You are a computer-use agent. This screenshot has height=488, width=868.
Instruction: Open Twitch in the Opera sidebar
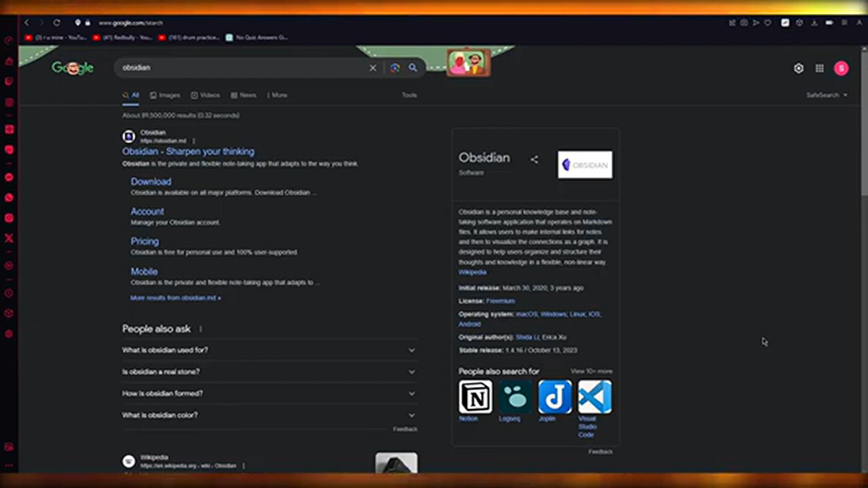pyautogui.click(x=9, y=81)
